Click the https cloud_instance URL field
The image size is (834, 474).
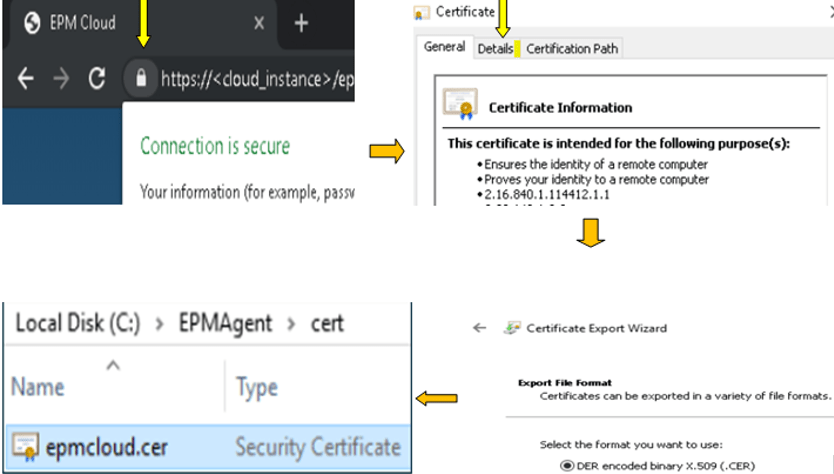pos(257,79)
